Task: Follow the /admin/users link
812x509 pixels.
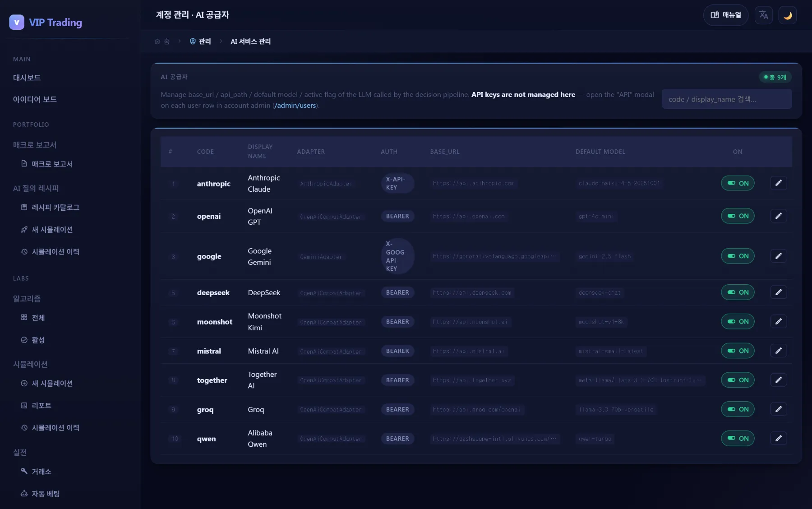Action: (x=295, y=106)
